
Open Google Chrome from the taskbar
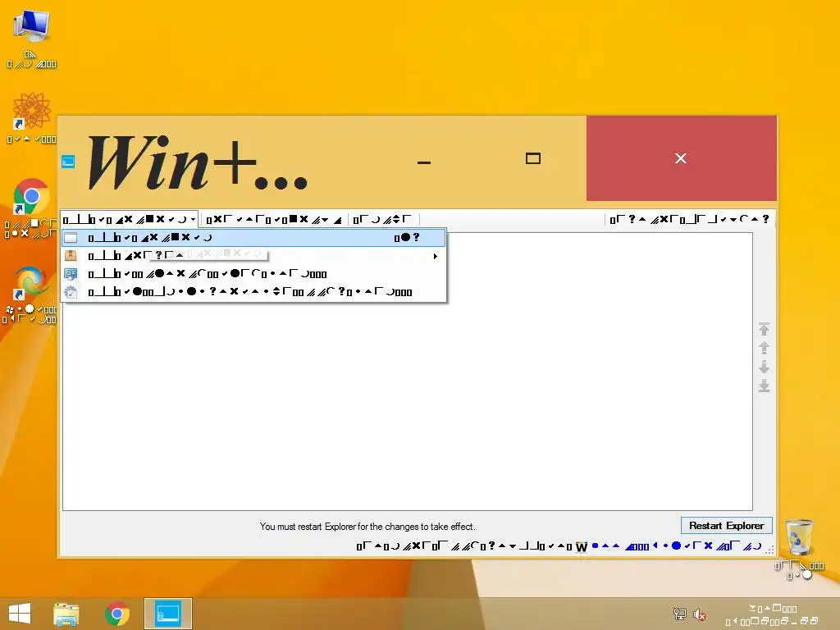tap(117, 614)
